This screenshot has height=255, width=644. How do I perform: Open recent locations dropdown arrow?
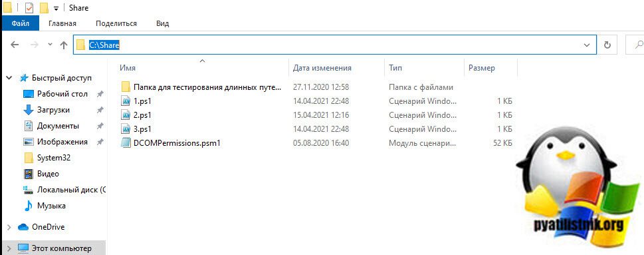tap(50, 45)
